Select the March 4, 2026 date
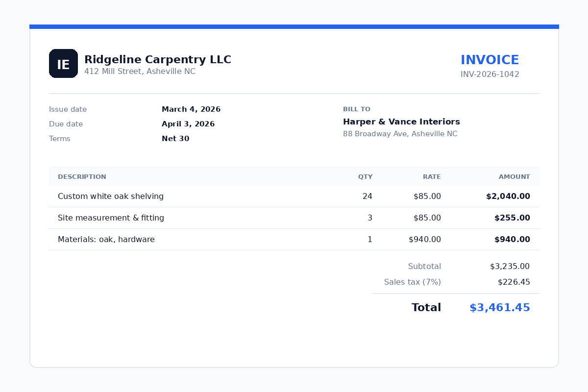The image size is (588, 392). [191, 109]
